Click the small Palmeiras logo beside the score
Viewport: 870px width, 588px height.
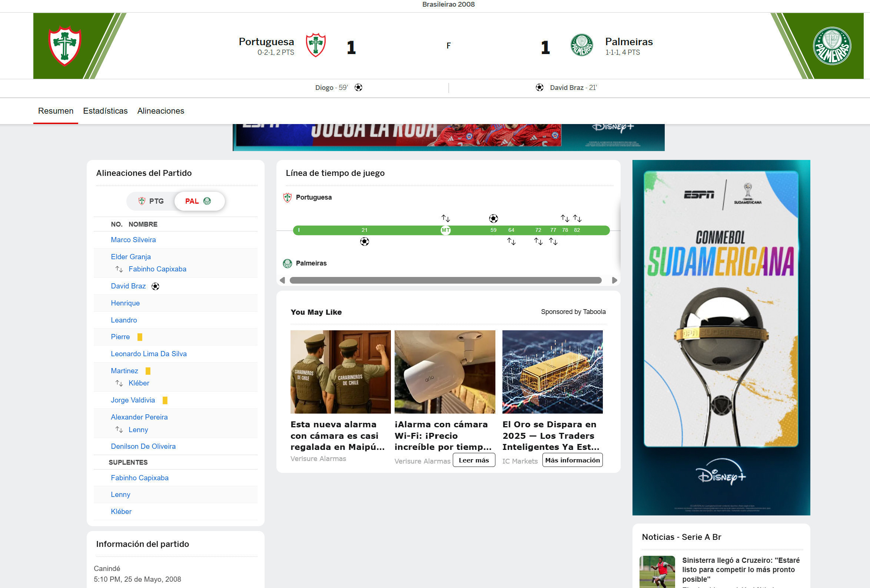coord(581,45)
